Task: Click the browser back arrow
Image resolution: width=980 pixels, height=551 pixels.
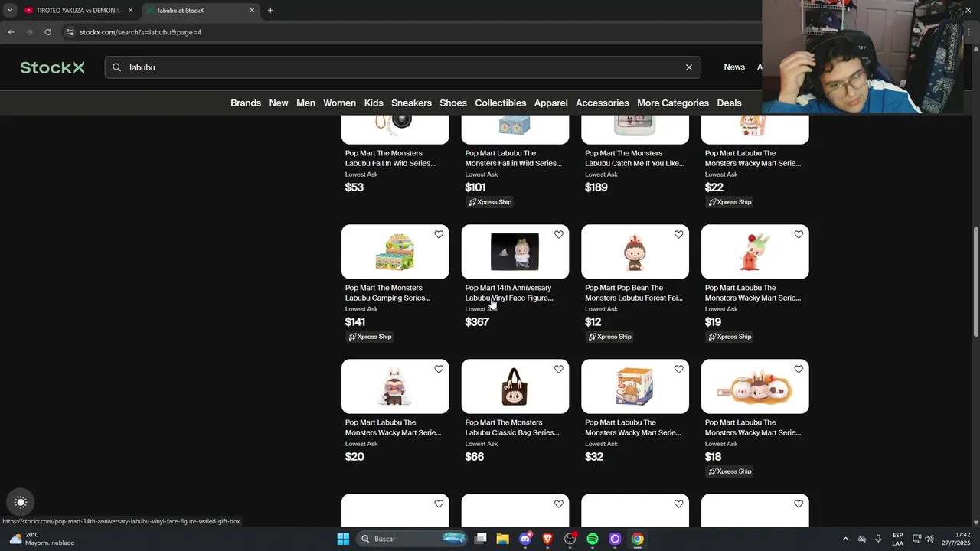Action: (11, 32)
